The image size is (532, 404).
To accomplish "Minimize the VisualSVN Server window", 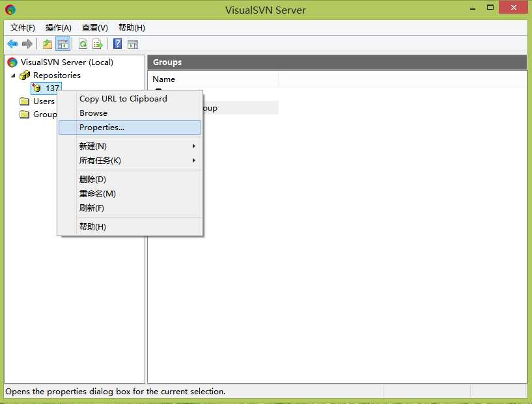I will coord(472,8).
